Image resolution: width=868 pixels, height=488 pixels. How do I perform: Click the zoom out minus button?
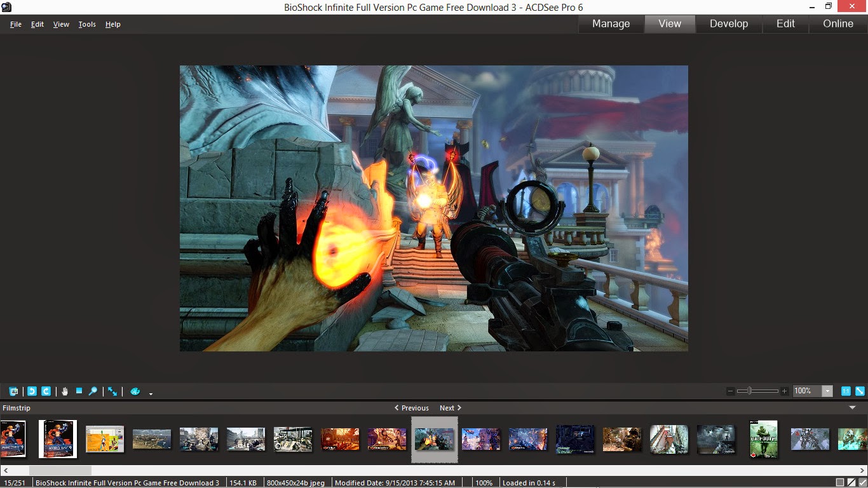coord(731,391)
